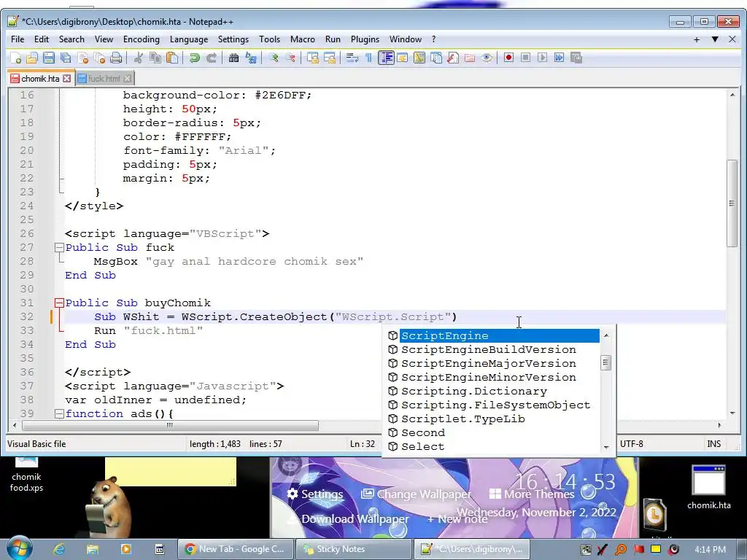Click the plus button at menu bar right
Viewport: 747px width, 560px height.
click(x=697, y=39)
